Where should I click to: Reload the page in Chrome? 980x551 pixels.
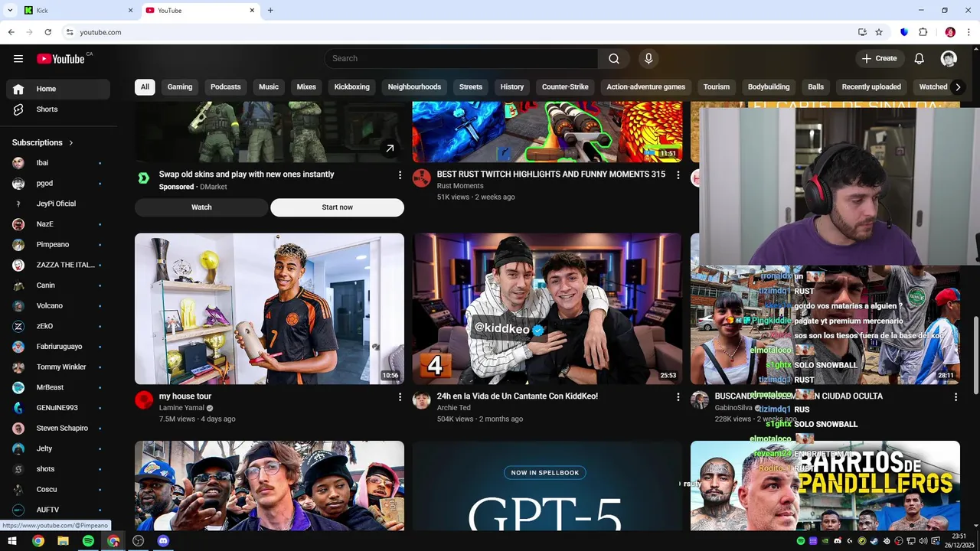(47, 32)
